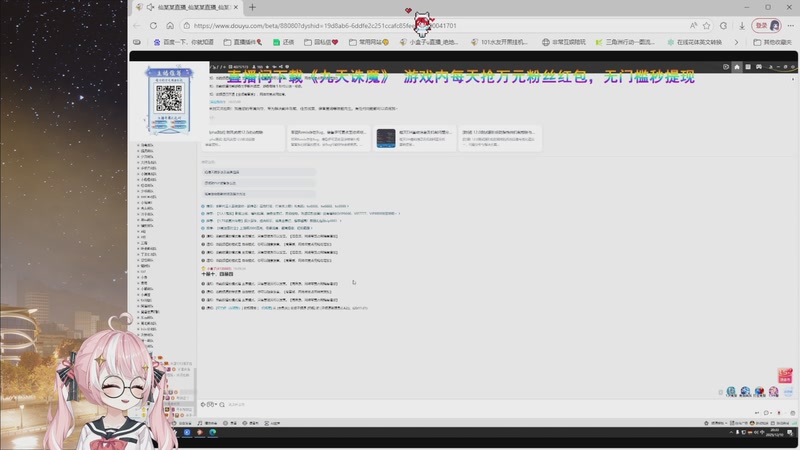View site information lock icon in address bar

(x=187, y=26)
